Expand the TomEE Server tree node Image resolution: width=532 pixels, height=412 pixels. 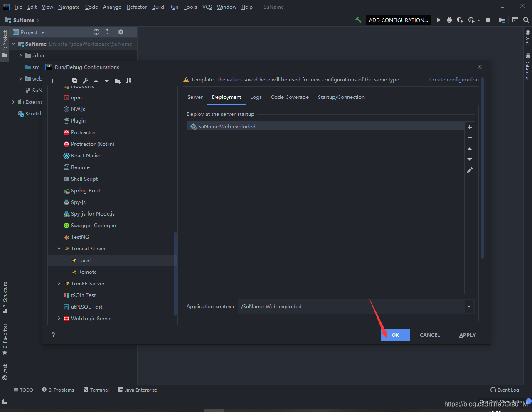tap(59, 284)
